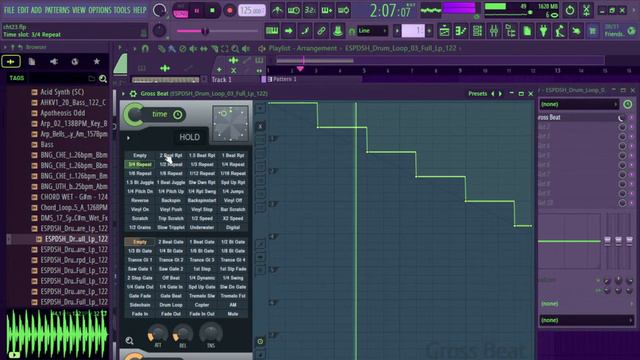The image size is (640, 360).
Task: Open the FILE menu
Action: click(9, 10)
